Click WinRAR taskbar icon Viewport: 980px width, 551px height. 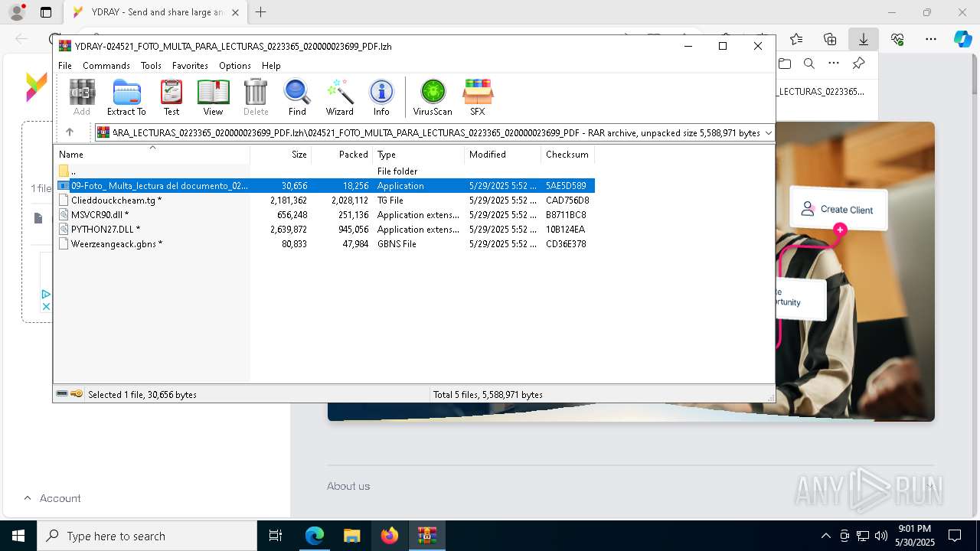pyautogui.click(x=426, y=536)
